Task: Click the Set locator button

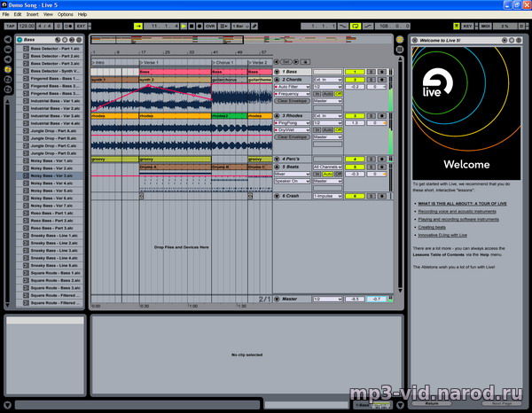Action: [x=286, y=62]
